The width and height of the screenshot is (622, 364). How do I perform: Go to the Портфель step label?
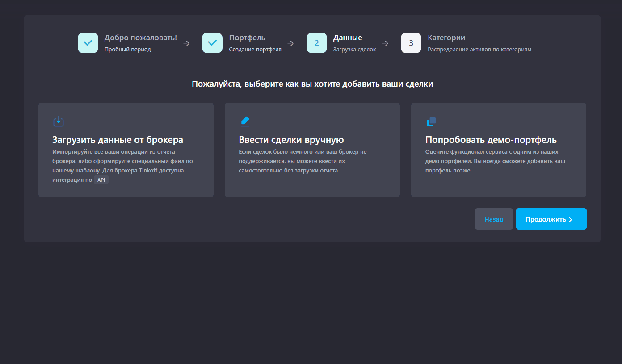tap(247, 38)
